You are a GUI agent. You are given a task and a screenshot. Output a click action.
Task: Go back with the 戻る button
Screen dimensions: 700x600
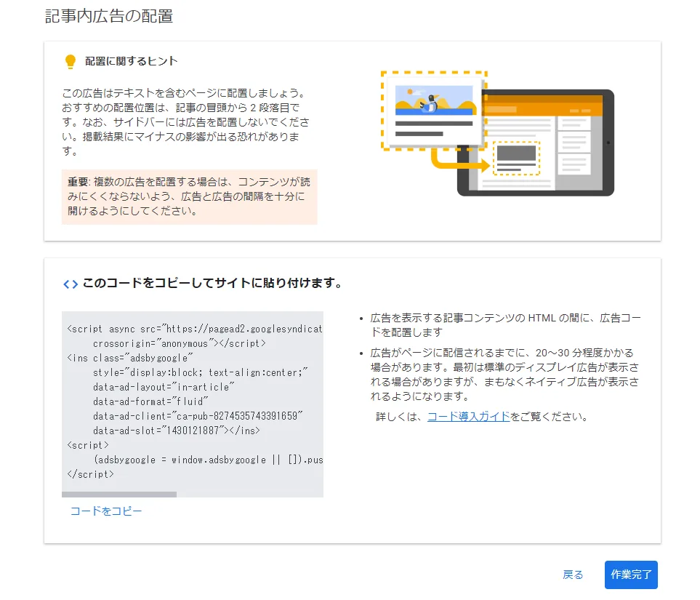(x=573, y=575)
